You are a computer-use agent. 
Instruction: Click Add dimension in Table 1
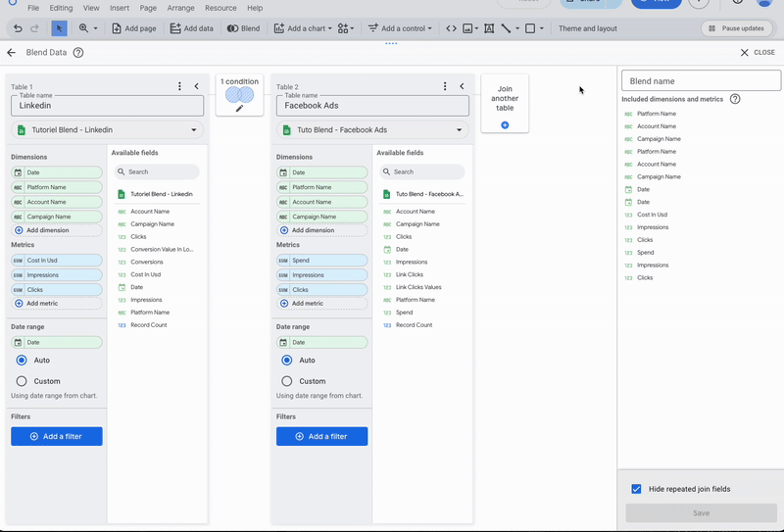(57, 230)
